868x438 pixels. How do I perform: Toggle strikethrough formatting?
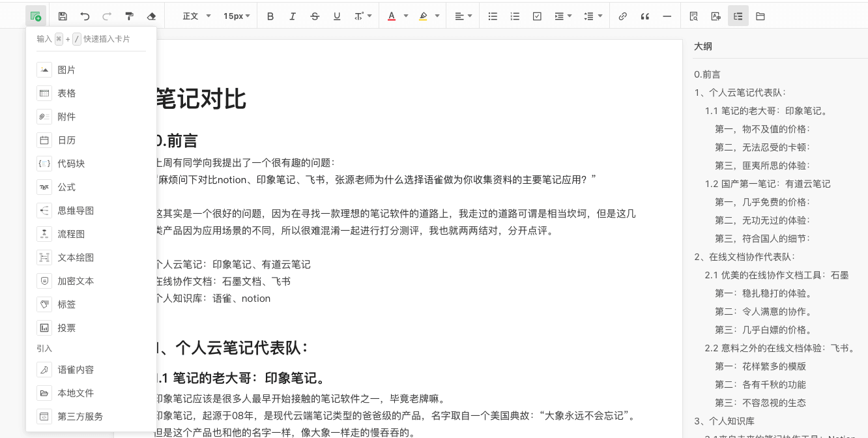pos(315,16)
